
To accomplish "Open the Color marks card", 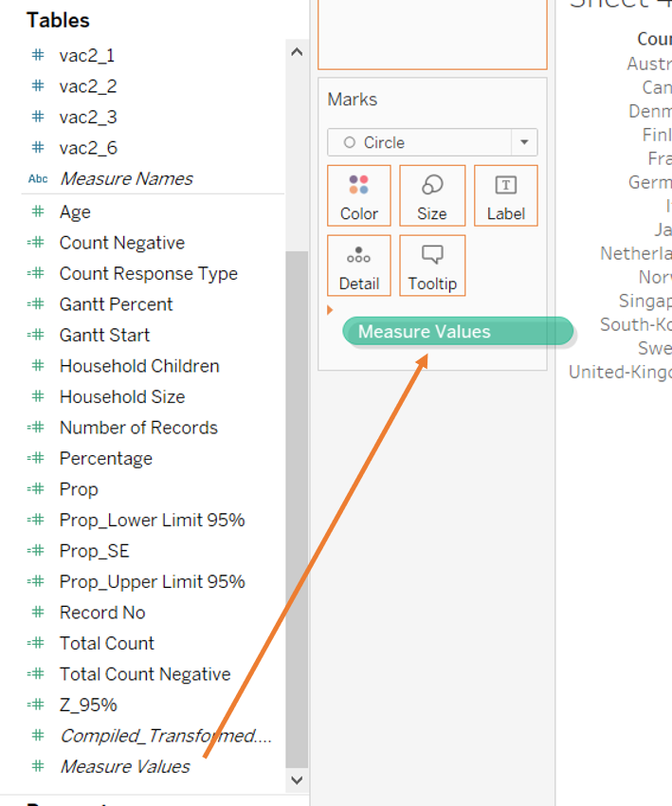I will coord(359,195).
